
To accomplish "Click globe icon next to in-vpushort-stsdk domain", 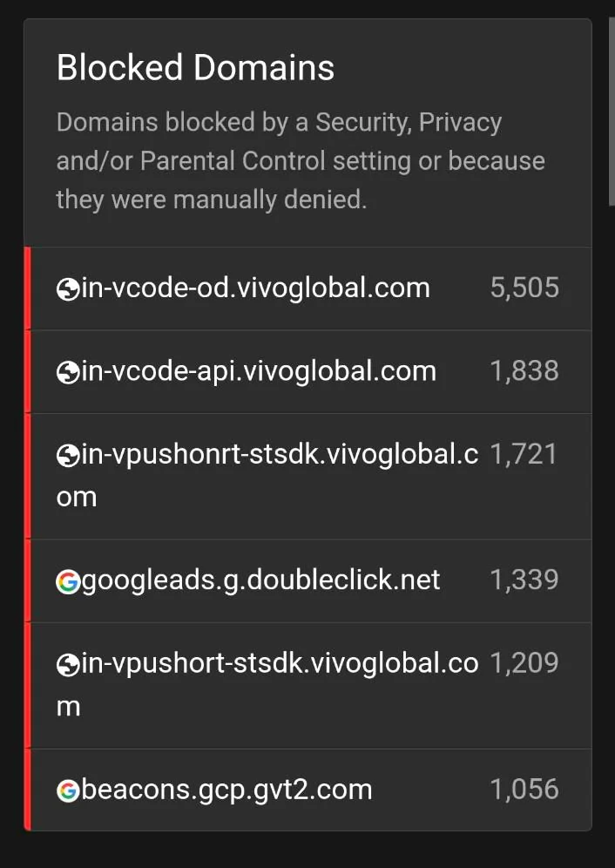I will (68, 665).
